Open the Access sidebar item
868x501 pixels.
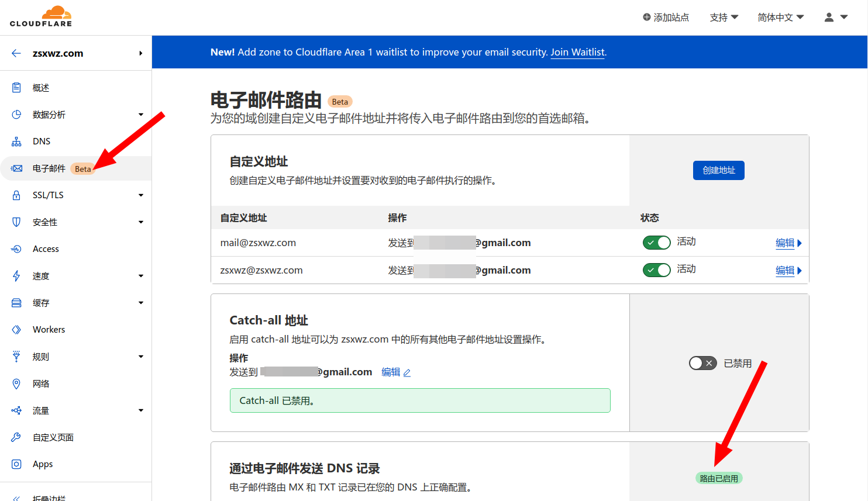[x=76, y=249]
